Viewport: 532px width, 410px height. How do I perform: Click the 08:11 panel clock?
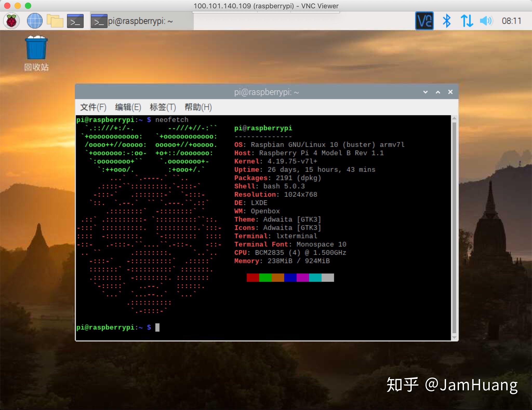[511, 21]
